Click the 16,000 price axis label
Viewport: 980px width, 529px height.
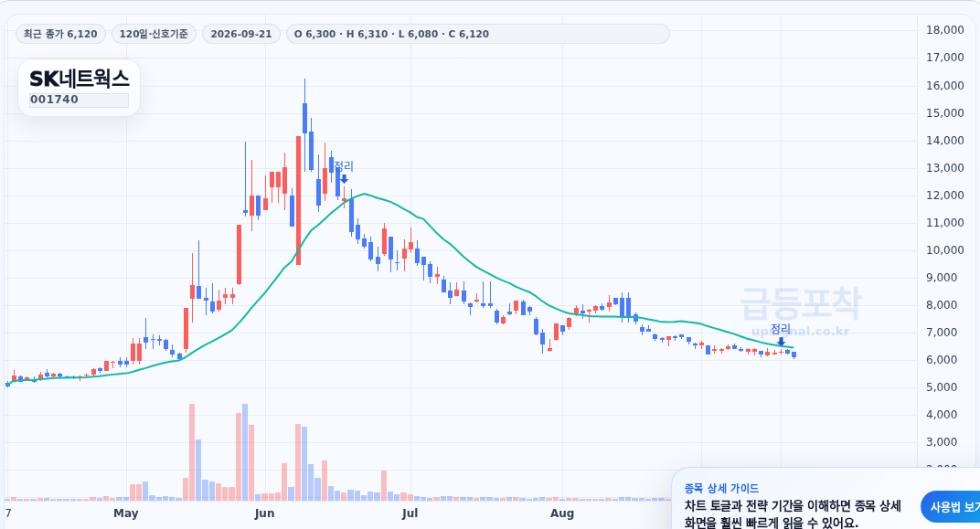(x=944, y=86)
